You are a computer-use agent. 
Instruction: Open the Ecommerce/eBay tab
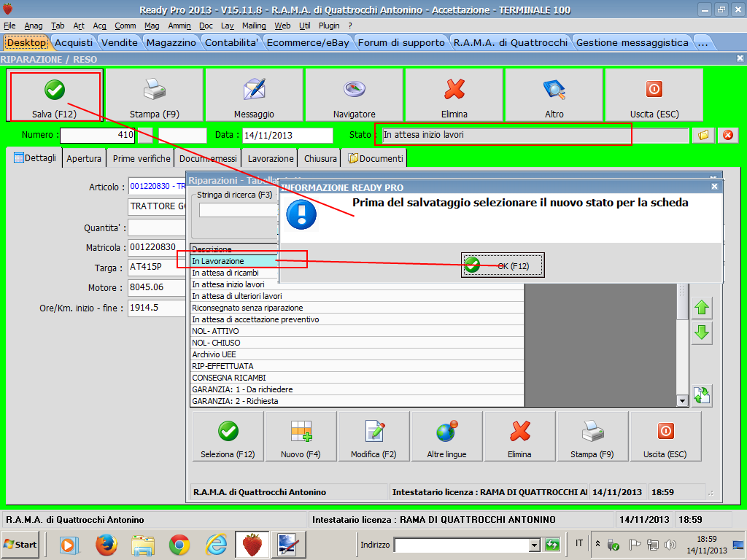[308, 43]
